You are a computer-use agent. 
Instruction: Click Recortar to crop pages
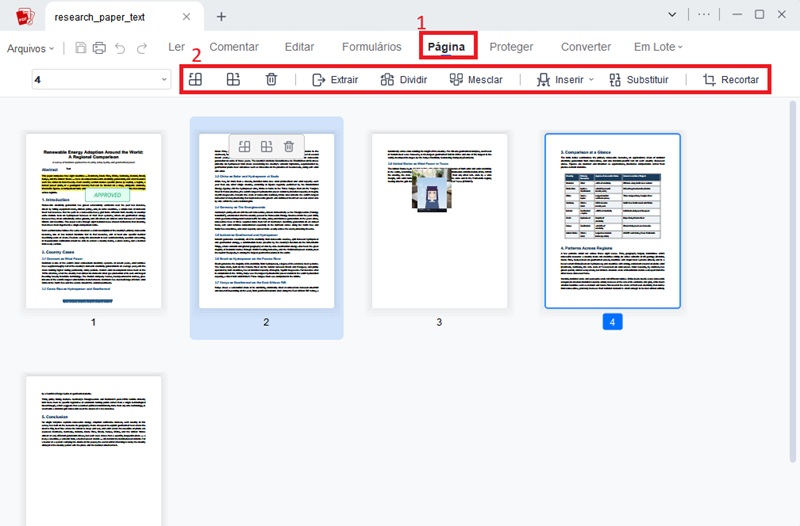(731, 80)
